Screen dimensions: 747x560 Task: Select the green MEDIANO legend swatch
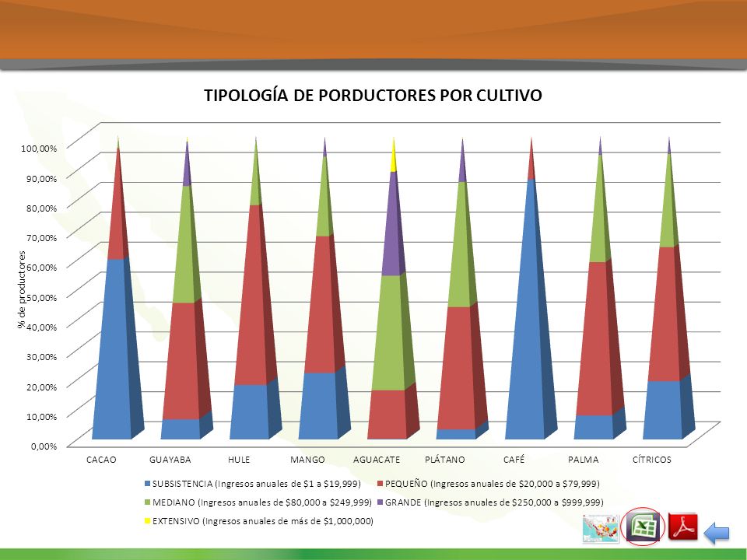(147, 502)
